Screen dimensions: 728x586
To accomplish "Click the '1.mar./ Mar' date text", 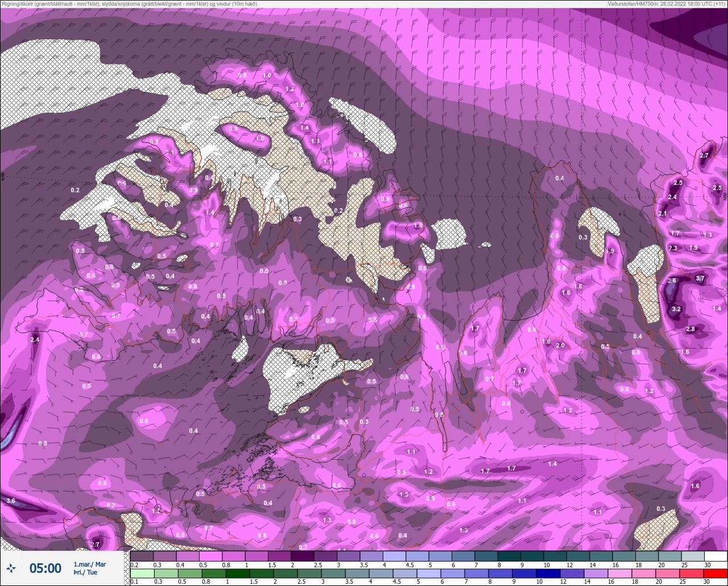I will click(x=90, y=564).
